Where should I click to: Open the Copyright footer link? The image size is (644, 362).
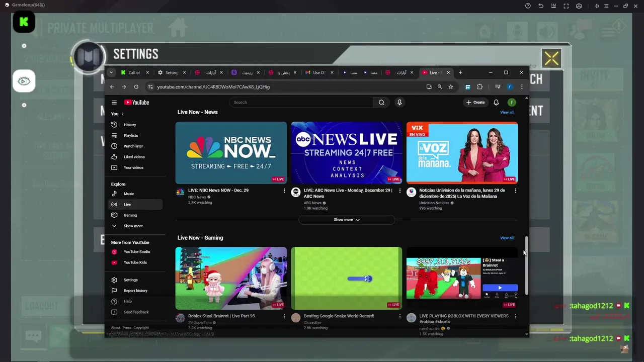[x=141, y=328]
